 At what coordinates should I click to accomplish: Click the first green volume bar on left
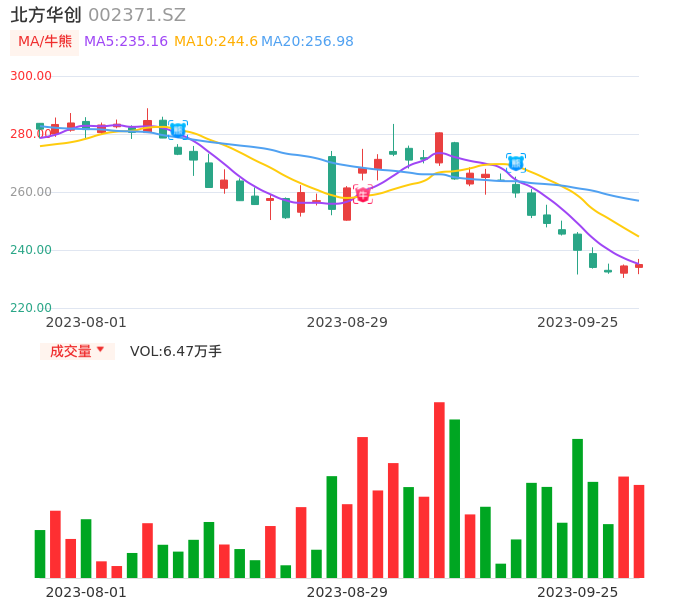click(40, 553)
